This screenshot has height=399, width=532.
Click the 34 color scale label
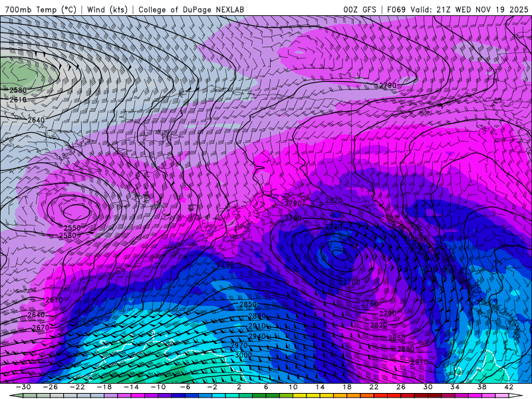tap(455, 387)
